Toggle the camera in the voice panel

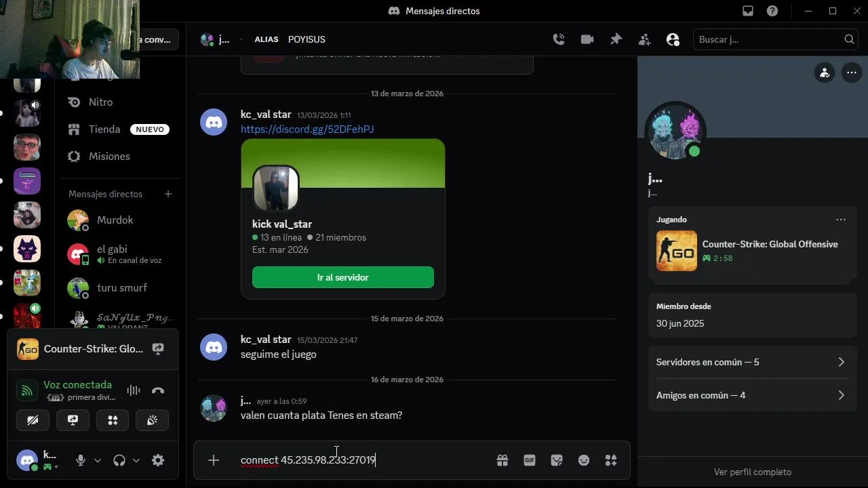[33, 420]
